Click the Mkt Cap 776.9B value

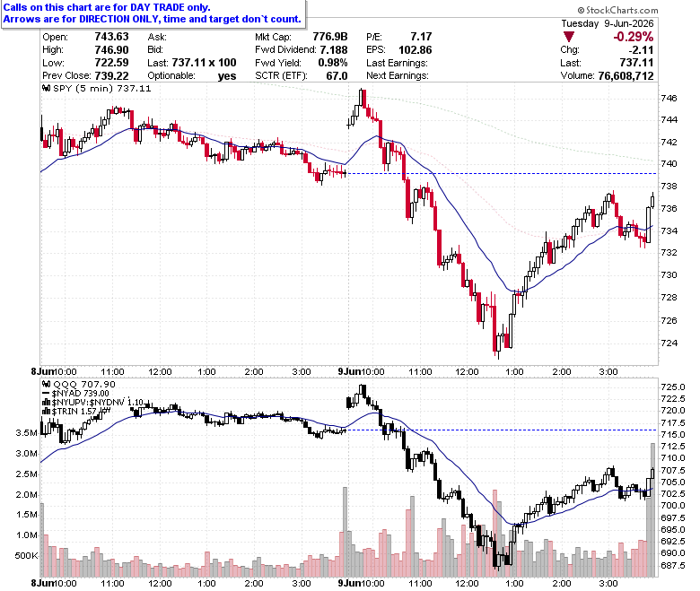(330, 37)
